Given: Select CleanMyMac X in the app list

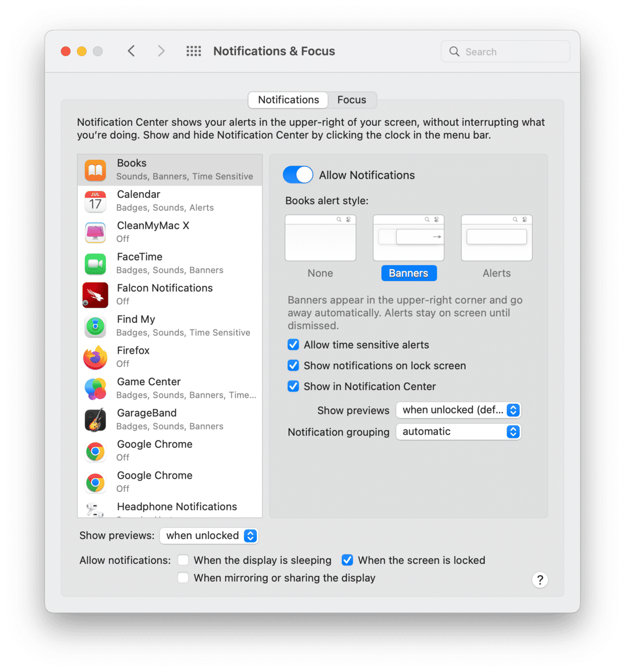Looking at the screenshot, I should (x=170, y=233).
